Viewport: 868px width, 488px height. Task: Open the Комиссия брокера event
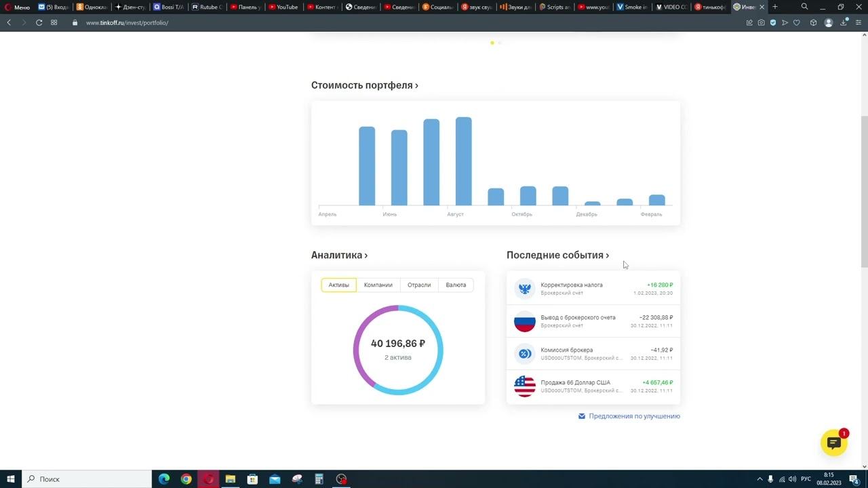point(593,354)
